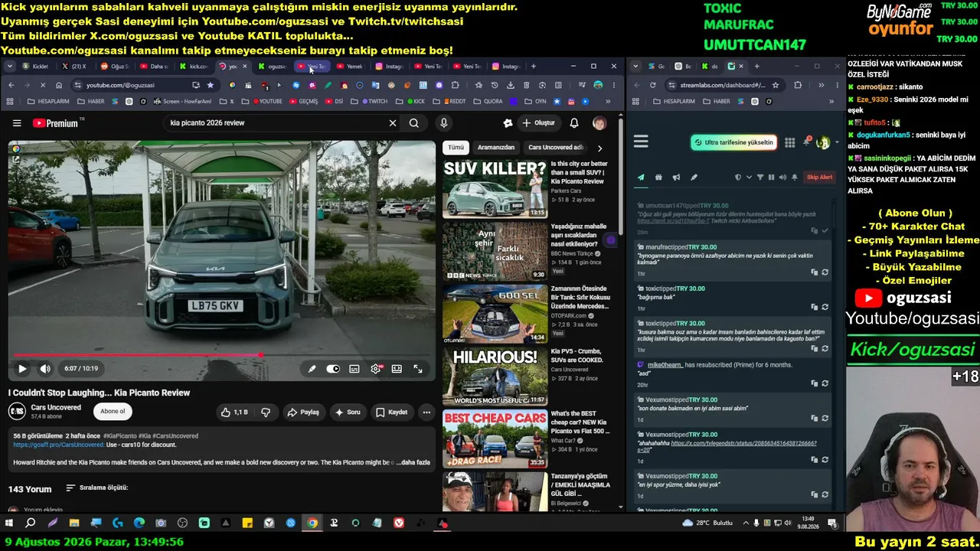Switch to the Kicklet browser tab
Screen dimensions: 980x551
[x=37, y=67]
